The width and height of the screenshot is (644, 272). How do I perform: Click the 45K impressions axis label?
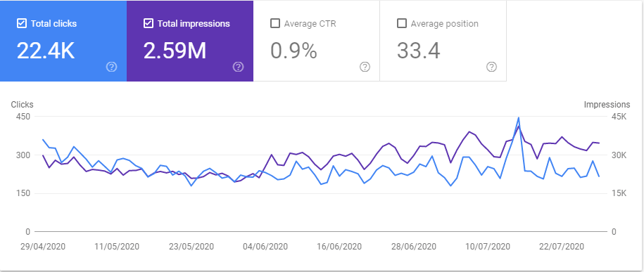coord(619,117)
